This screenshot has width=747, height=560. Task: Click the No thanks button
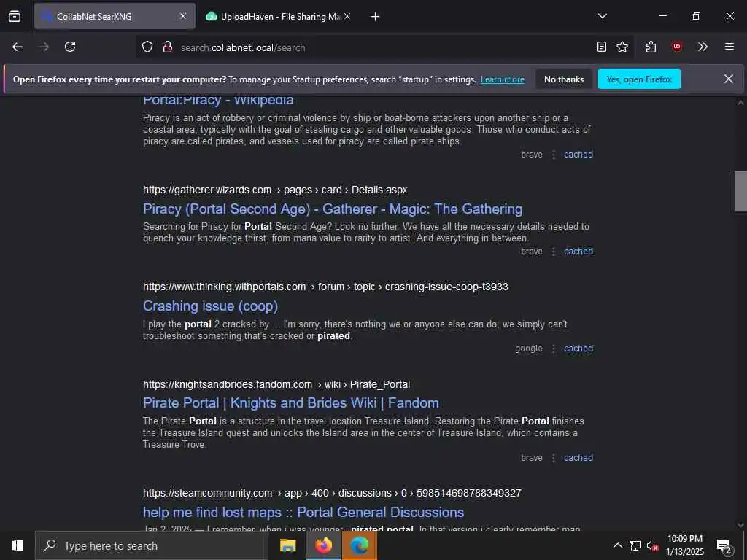(x=564, y=79)
